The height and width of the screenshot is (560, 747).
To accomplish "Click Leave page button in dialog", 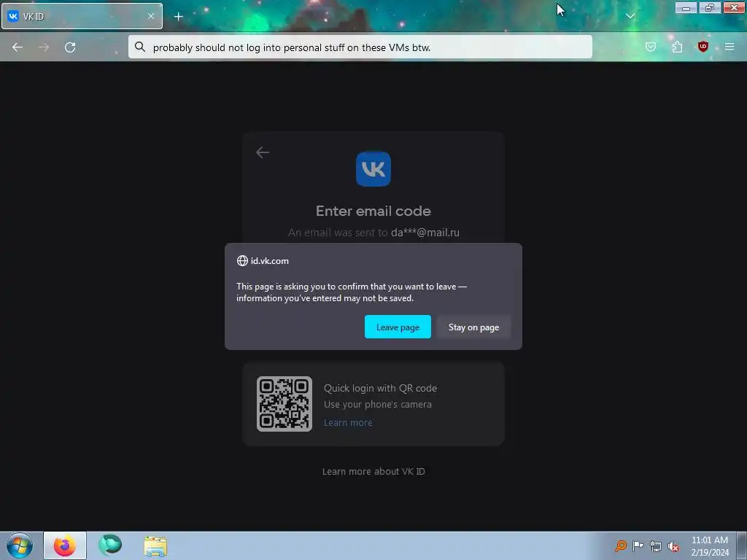I will (x=398, y=327).
